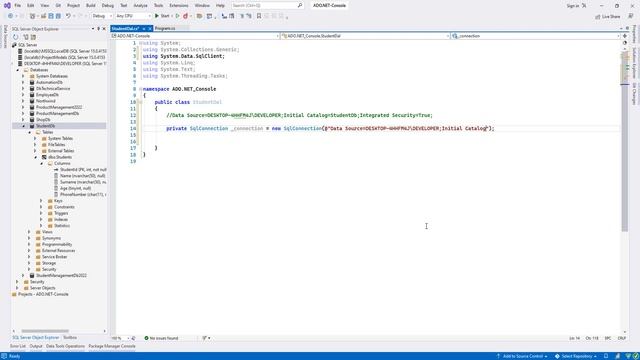Click the StudentId primary key column icon
The height and width of the screenshot is (360, 640).
coord(56,169)
